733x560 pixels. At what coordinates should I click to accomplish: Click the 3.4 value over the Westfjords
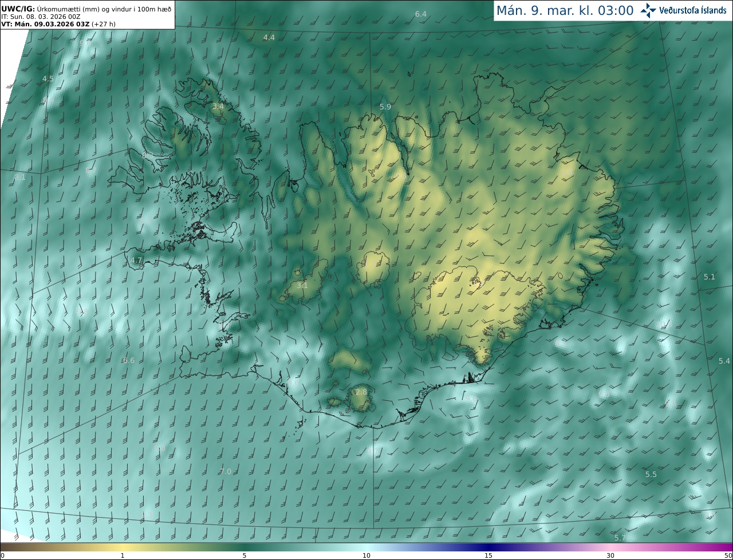coord(218,107)
